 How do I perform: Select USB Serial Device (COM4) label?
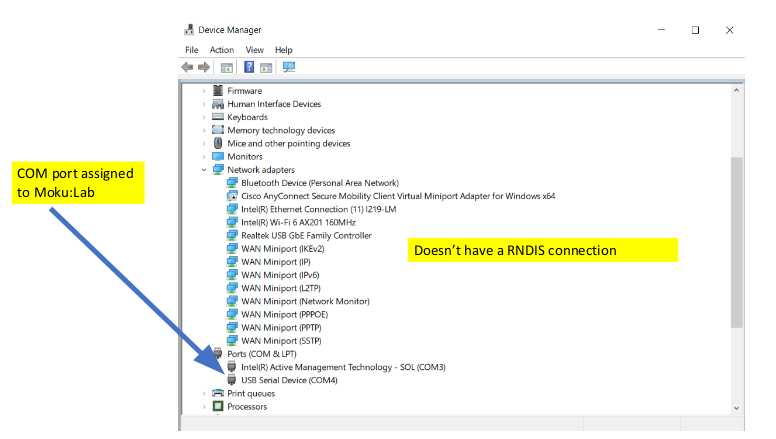pyautogui.click(x=289, y=380)
